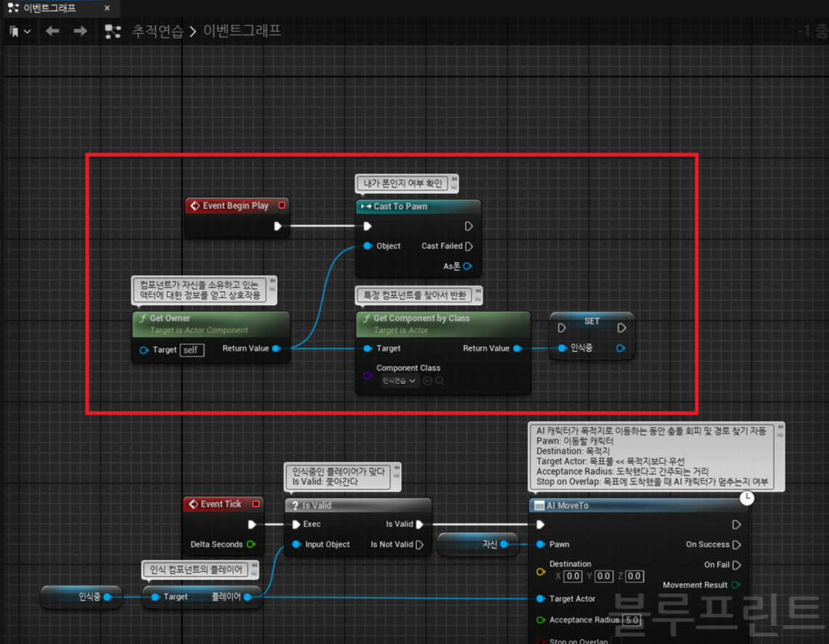This screenshot has height=644, width=829.
Task: Click the Pawn input pin on AI MoveTo
Action: (541, 544)
